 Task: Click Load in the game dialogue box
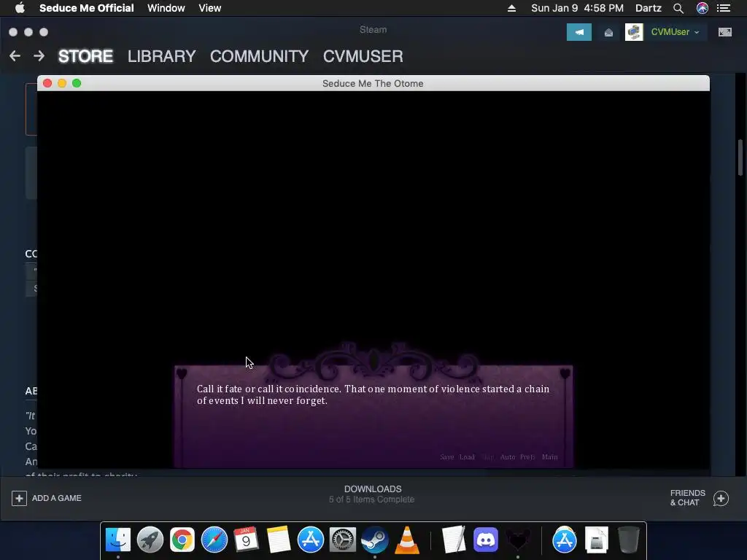(467, 456)
